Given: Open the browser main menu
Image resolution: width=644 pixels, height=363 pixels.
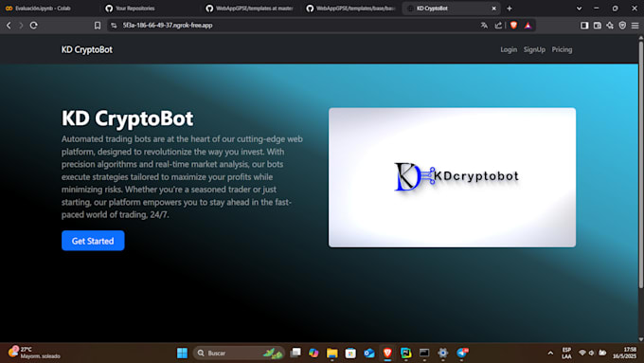Looking at the screenshot, I should [635, 26].
